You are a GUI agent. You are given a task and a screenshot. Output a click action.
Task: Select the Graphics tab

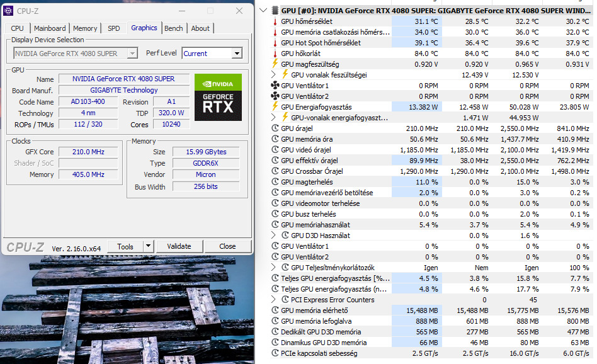[144, 28]
